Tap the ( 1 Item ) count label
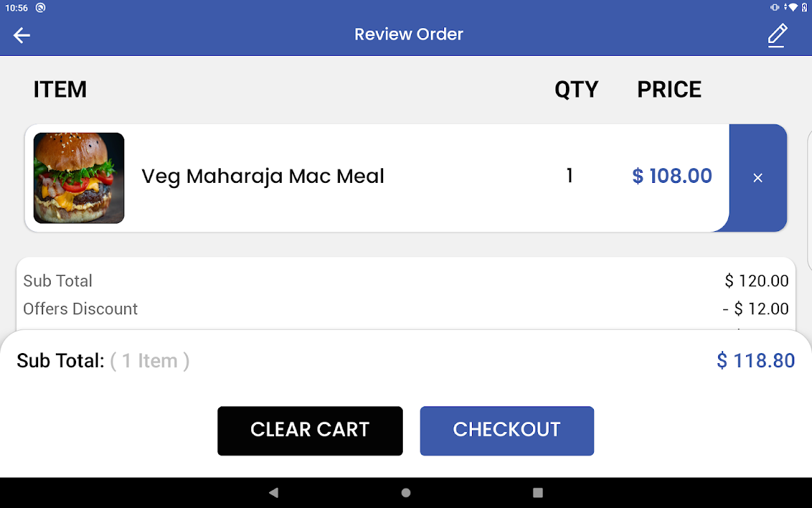This screenshot has height=508, width=812. [150, 361]
